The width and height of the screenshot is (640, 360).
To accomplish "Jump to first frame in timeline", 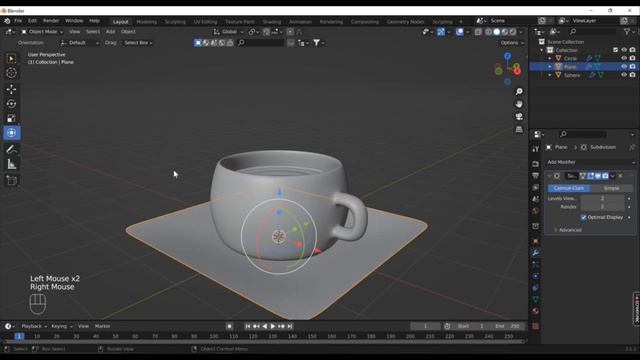I will 248,326.
